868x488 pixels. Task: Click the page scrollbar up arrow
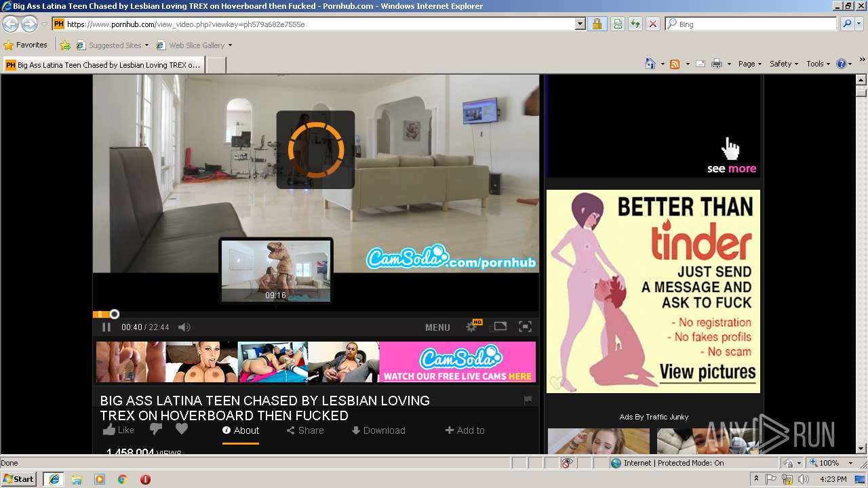click(861, 81)
